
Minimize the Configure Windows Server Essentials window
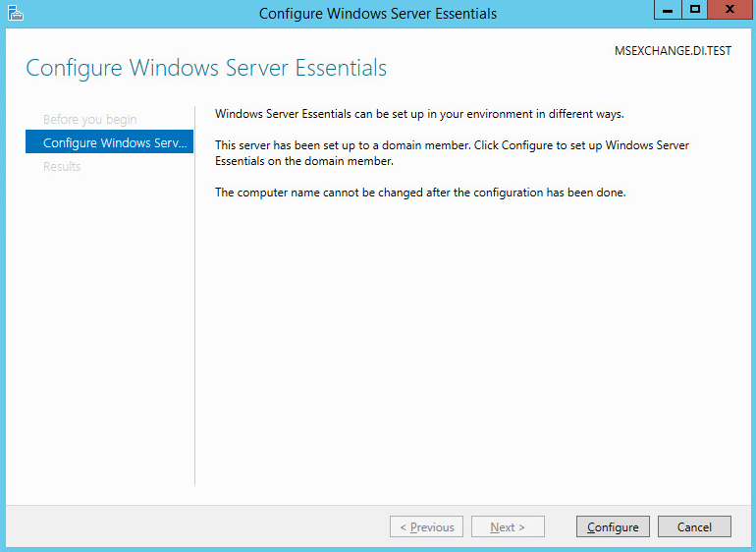[668, 11]
